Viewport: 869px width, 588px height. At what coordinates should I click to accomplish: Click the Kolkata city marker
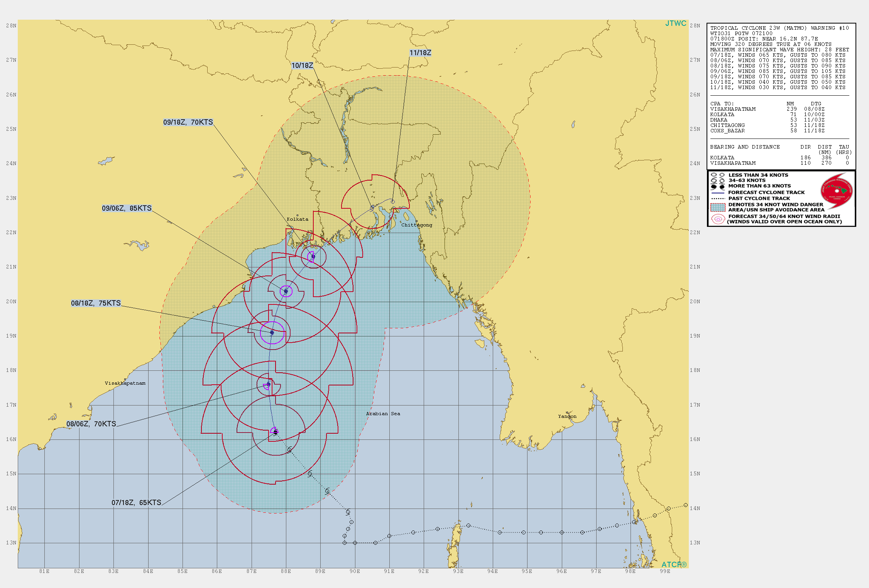point(298,215)
